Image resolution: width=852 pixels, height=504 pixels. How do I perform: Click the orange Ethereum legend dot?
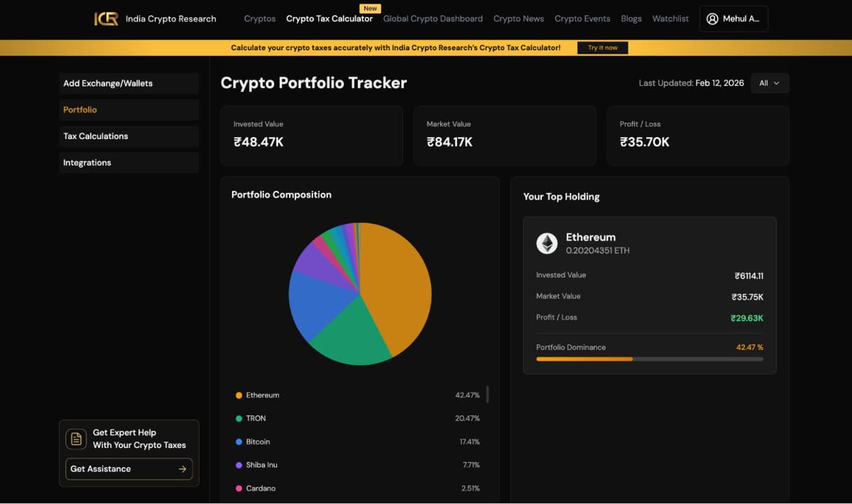(x=239, y=395)
